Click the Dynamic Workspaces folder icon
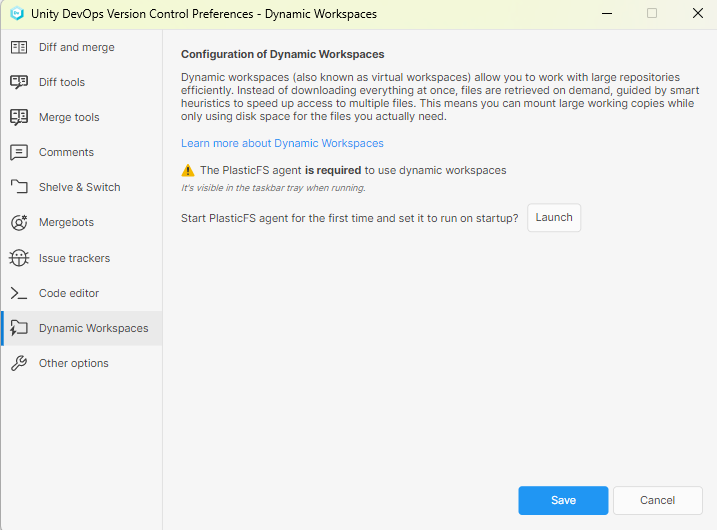The image size is (717, 530). click(19, 328)
